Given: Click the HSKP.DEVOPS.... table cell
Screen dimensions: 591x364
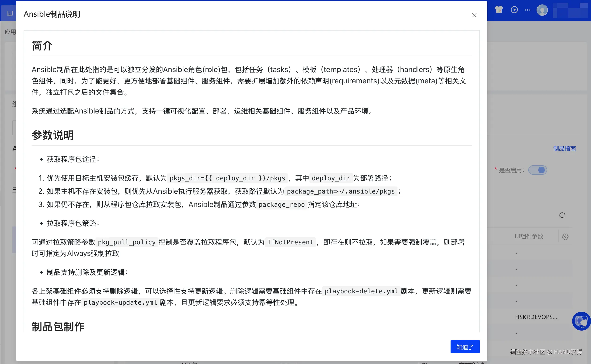Looking at the screenshot, I should point(537,317).
